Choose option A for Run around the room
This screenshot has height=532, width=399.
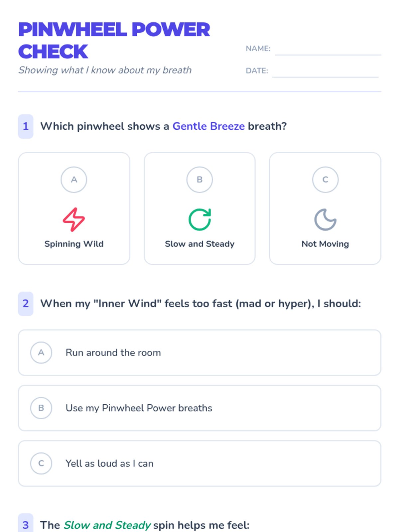(41, 352)
